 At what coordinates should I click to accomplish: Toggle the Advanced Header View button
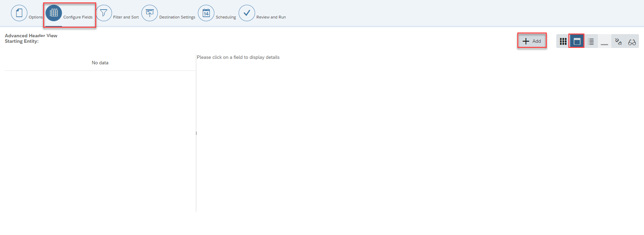point(577,41)
